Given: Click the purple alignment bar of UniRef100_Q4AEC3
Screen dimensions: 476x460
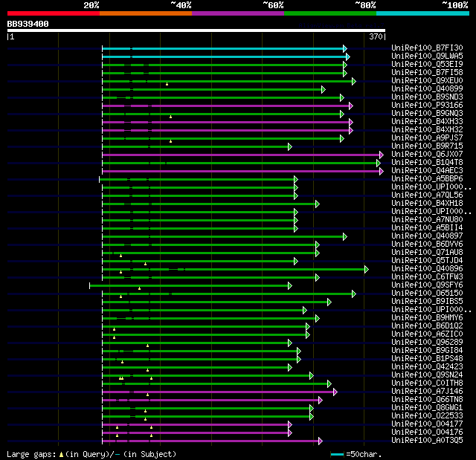Looking at the screenshot, I should click(x=241, y=172).
